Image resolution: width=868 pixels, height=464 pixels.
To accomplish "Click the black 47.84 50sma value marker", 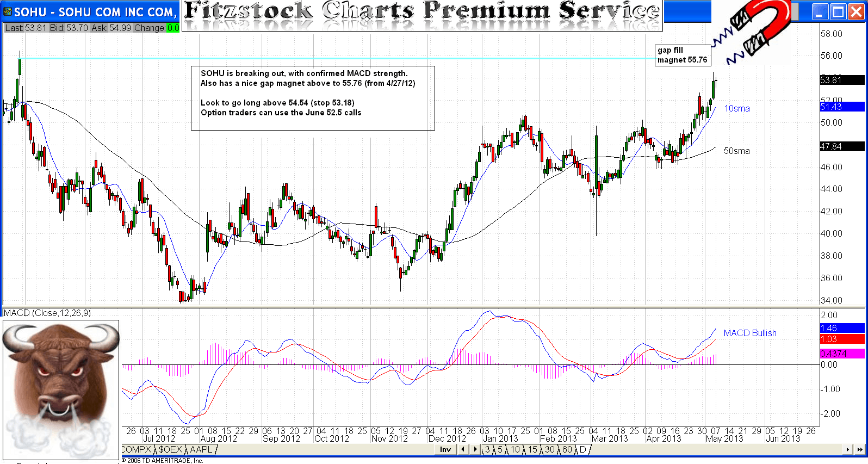I will (x=842, y=146).
